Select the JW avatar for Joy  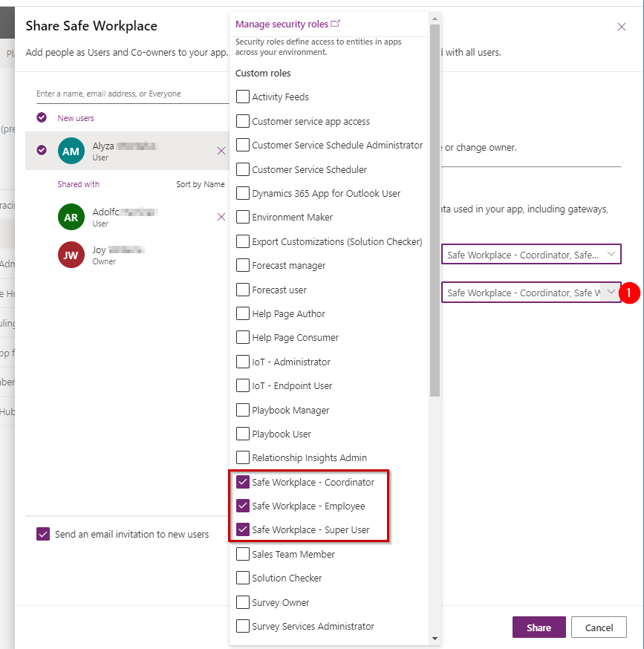pos(71,255)
